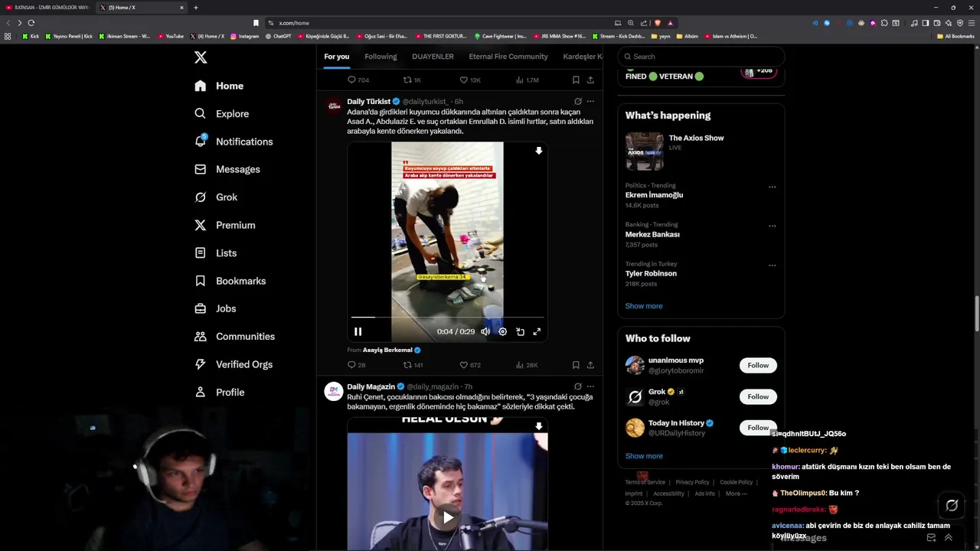
Task: Toggle picture-in-picture for the video
Action: click(x=520, y=331)
